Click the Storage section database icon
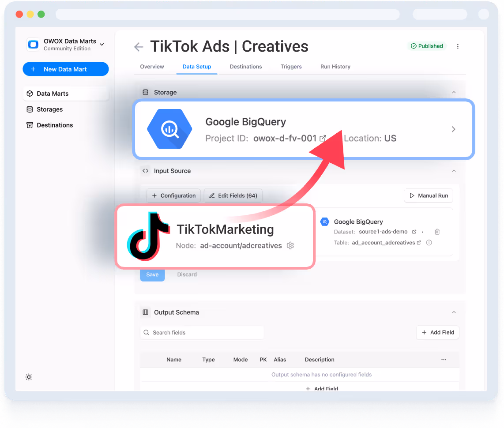504x428 pixels. (145, 92)
